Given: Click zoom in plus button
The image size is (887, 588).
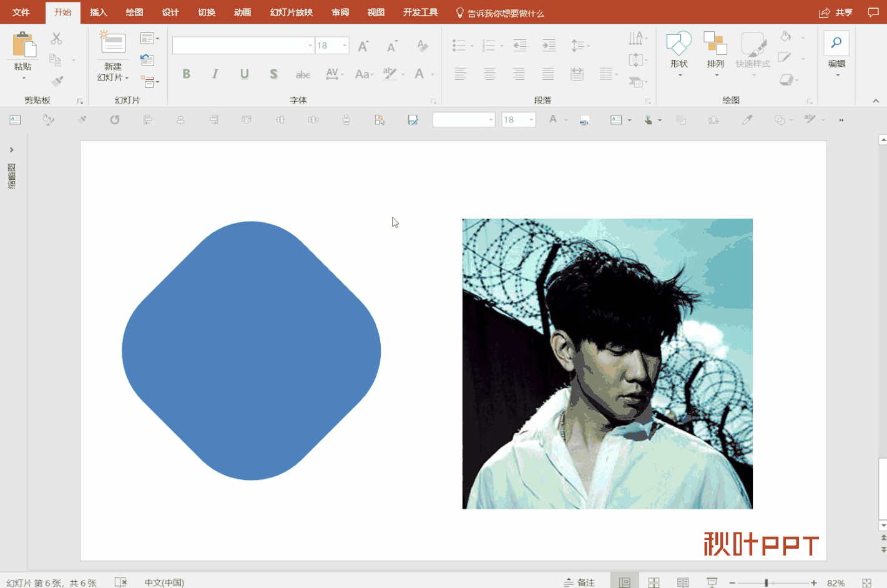Looking at the screenshot, I should (813, 582).
